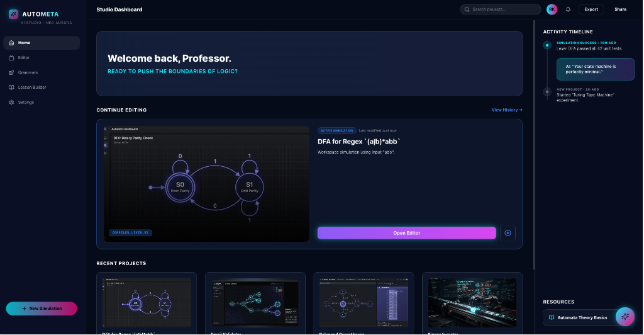Click the COMPILER_LEXER_V2 tag
The width and height of the screenshot is (644, 335).
click(130, 232)
